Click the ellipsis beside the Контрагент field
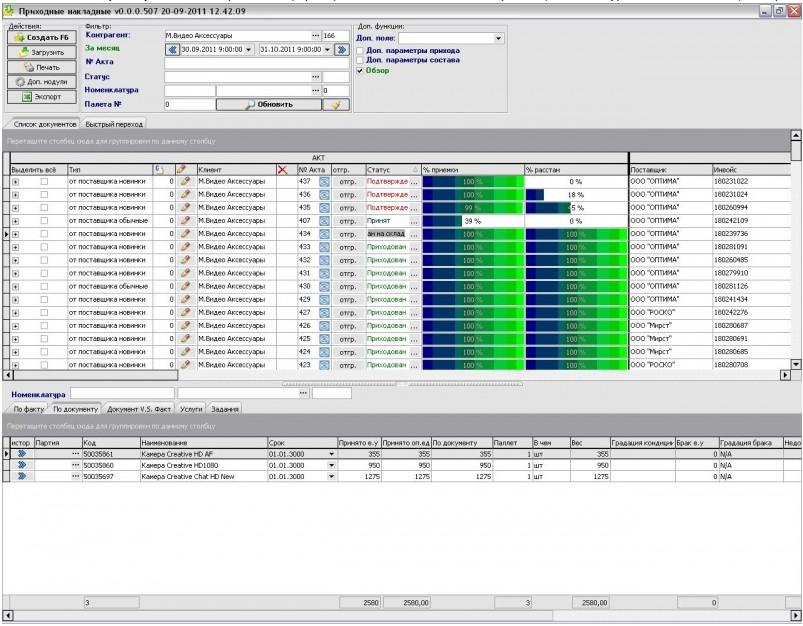The width and height of the screenshot is (803, 626). click(315, 35)
